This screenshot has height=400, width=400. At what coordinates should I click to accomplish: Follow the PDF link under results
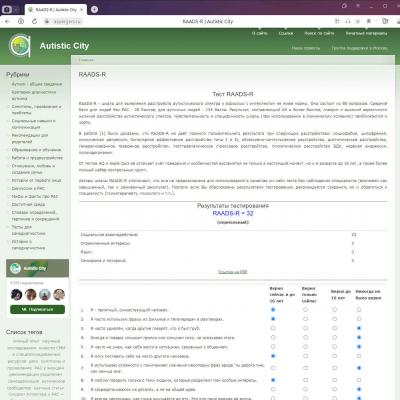(x=233, y=272)
